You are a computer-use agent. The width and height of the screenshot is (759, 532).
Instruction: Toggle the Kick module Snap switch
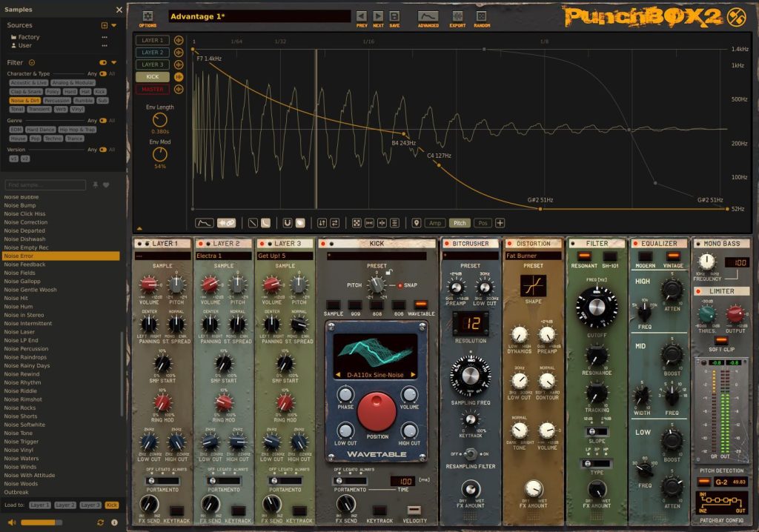coord(400,285)
